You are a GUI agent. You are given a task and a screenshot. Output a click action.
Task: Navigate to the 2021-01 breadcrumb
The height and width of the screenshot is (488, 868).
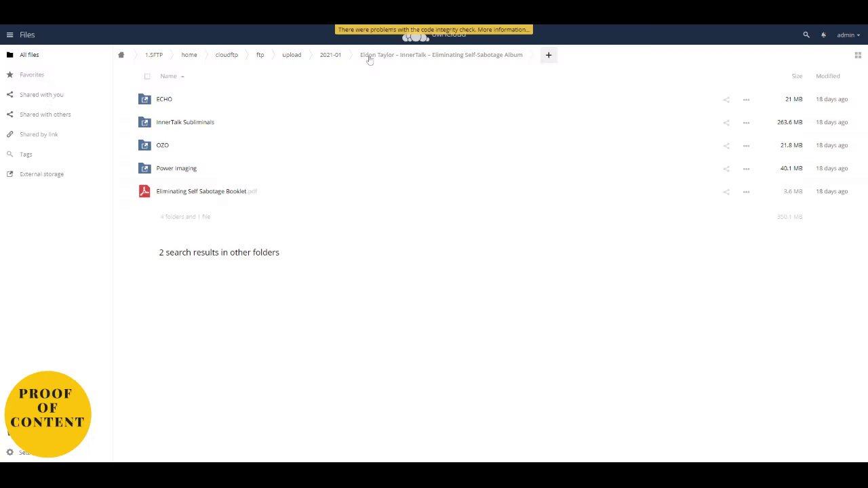pyautogui.click(x=330, y=55)
